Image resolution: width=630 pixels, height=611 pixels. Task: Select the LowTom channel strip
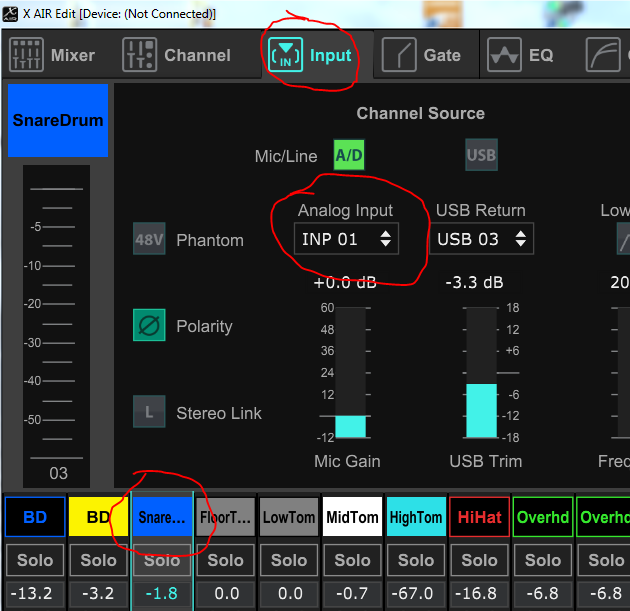[x=289, y=517]
